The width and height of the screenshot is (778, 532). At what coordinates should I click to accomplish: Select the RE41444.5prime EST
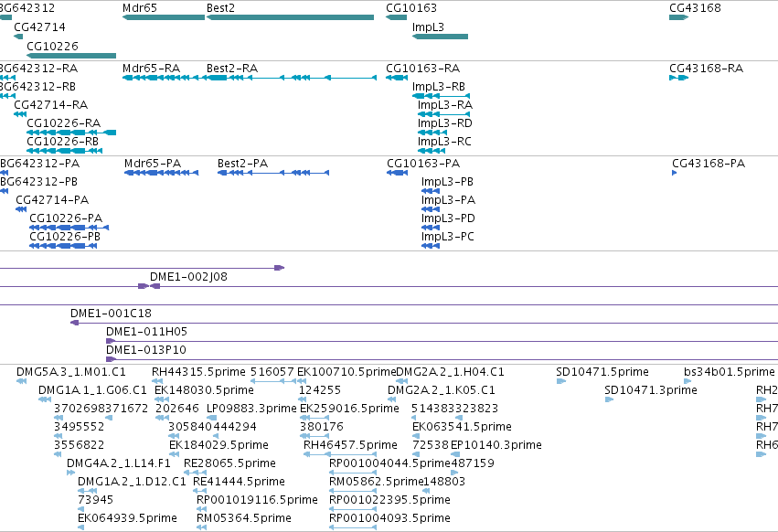tap(199, 491)
